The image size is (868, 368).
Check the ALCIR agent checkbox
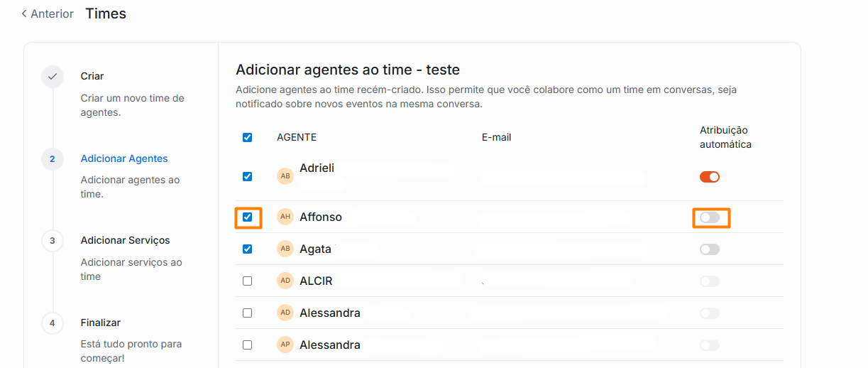pyautogui.click(x=248, y=281)
